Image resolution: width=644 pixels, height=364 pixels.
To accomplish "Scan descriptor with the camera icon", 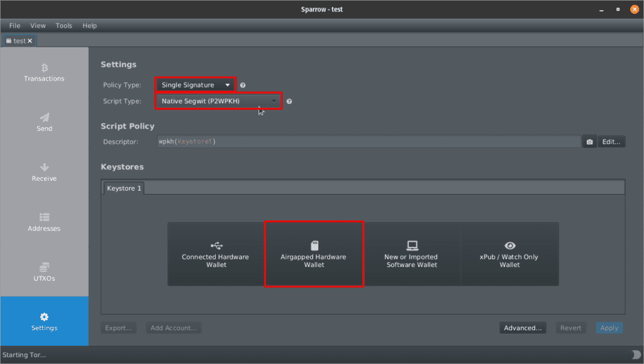I will tap(589, 142).
